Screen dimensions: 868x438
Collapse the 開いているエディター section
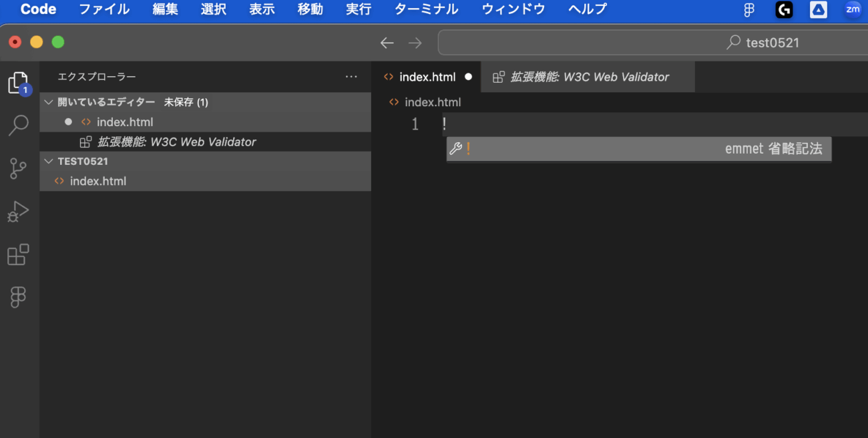click(x=48, y=102)
